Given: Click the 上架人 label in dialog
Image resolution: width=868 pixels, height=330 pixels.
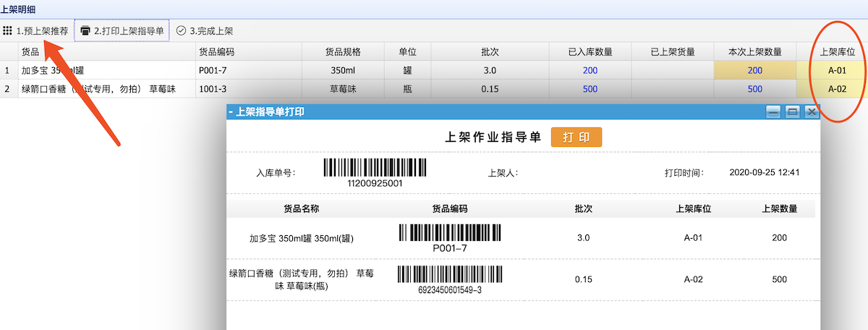Looking at the screenshot, I should (503, 173).
